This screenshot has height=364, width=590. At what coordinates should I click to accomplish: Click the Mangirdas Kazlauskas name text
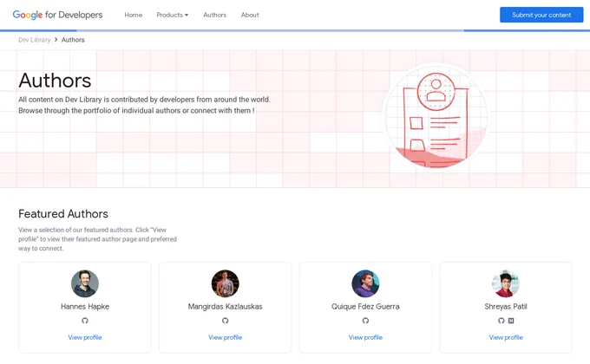pos(225,307)
